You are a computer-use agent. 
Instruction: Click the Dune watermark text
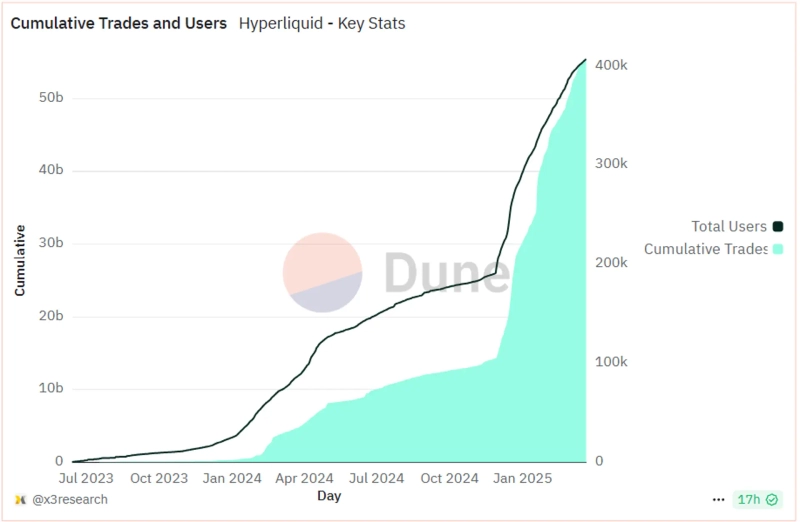445,272
